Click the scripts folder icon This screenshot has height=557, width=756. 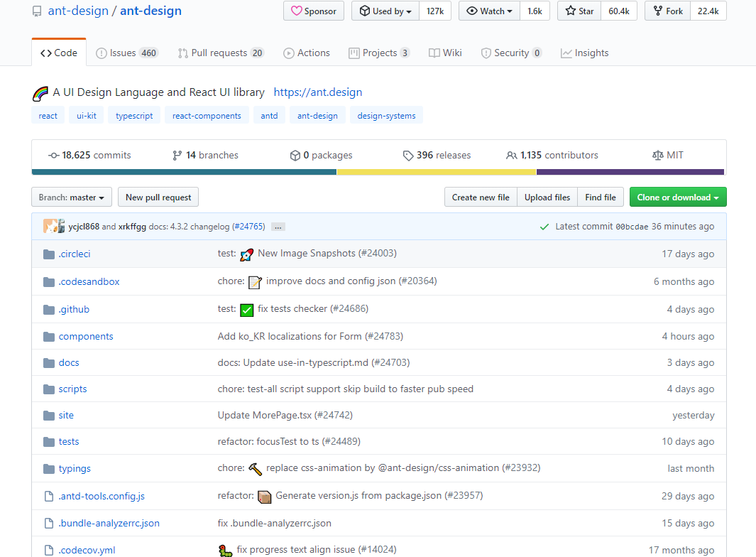49,389
